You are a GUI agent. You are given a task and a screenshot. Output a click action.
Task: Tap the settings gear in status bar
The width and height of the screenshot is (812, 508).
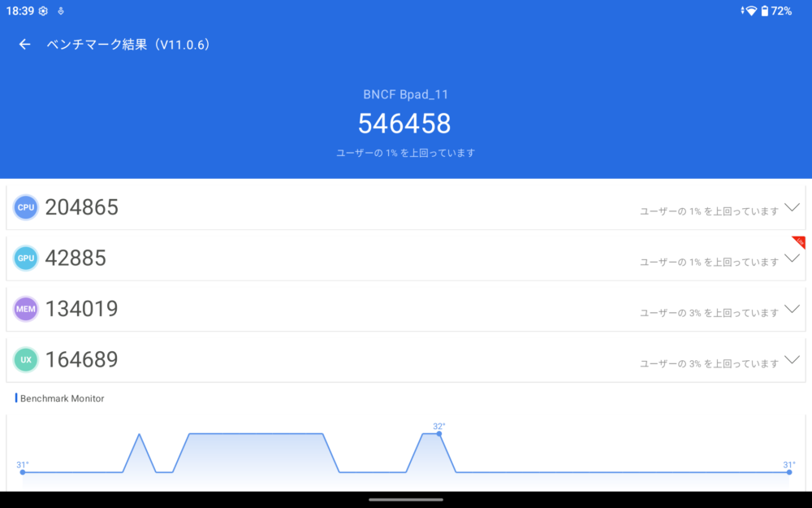pyautogui.click(x=43, y=11)
